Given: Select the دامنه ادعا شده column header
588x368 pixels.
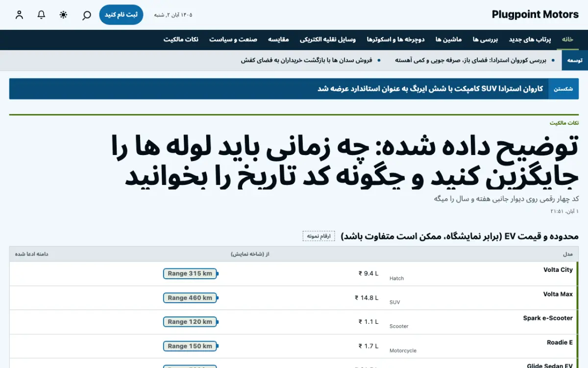Looking at the screenshot, I should point(31,254).
